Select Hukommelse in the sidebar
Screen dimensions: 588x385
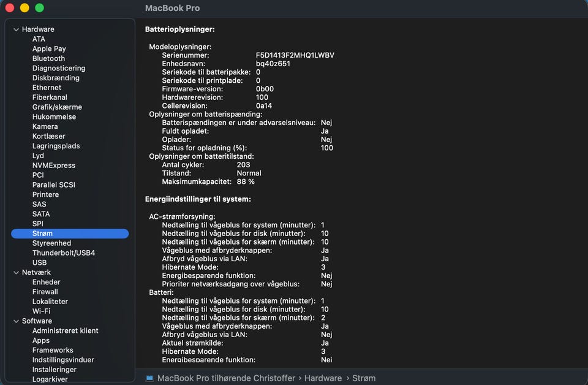(x=54, y=117)
